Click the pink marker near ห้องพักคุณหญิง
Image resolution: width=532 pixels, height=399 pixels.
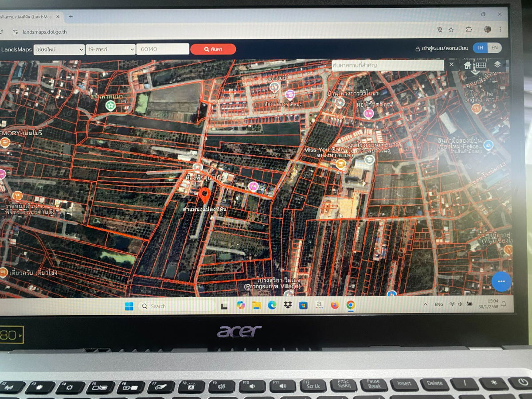click(x=253, y=187)
